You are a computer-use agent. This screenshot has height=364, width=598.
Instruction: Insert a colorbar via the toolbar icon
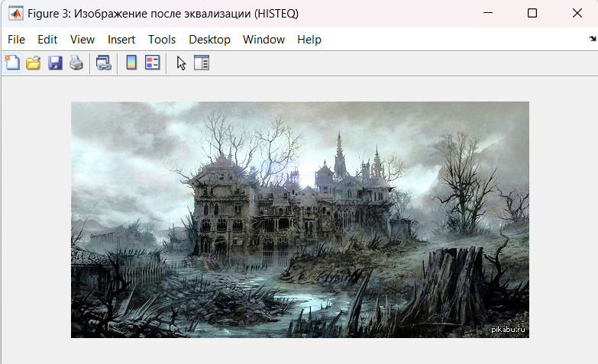pos(131,63)
